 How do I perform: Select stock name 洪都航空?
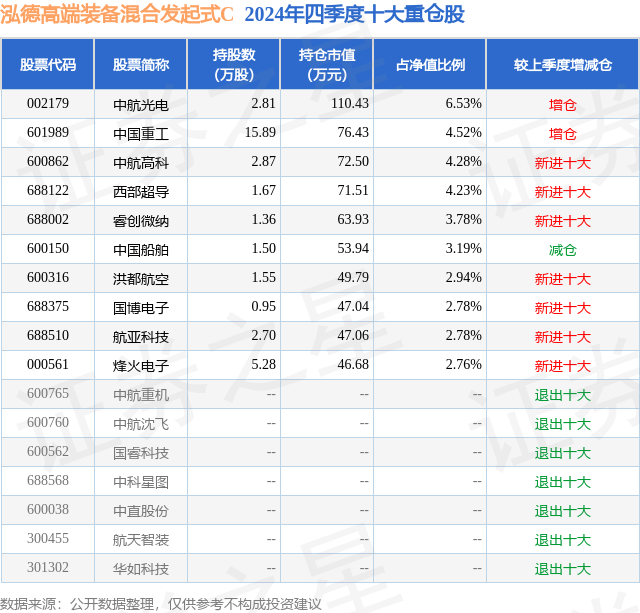(141, 279)
